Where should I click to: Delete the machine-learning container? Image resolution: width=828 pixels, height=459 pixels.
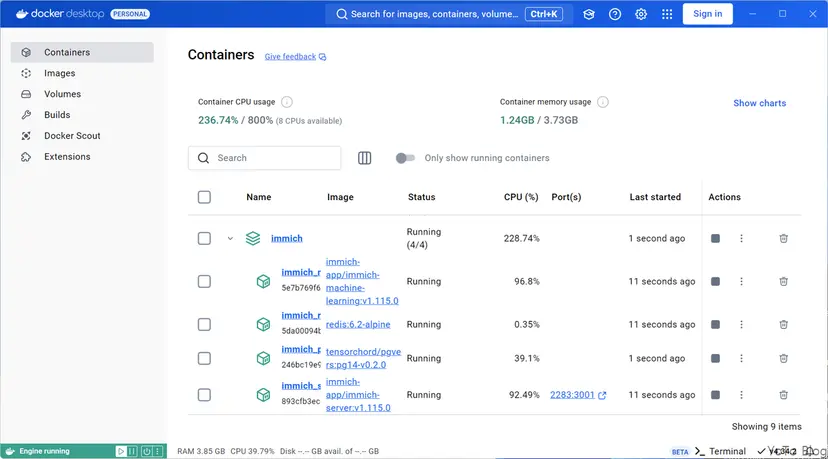(784, 282)
